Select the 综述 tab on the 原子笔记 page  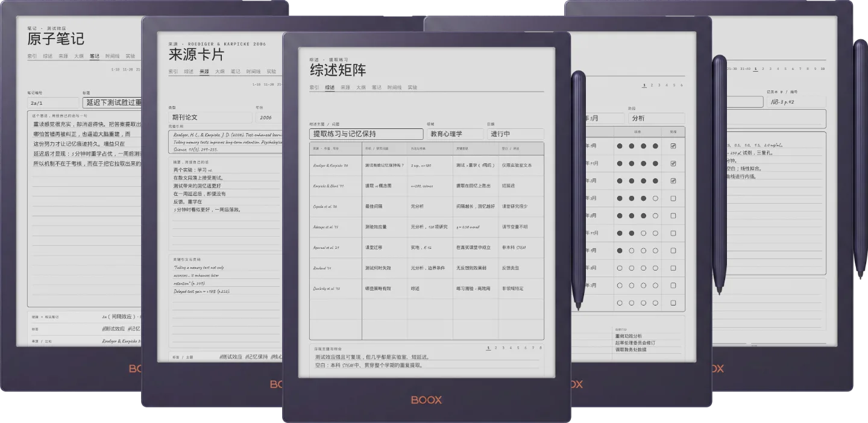48,56
